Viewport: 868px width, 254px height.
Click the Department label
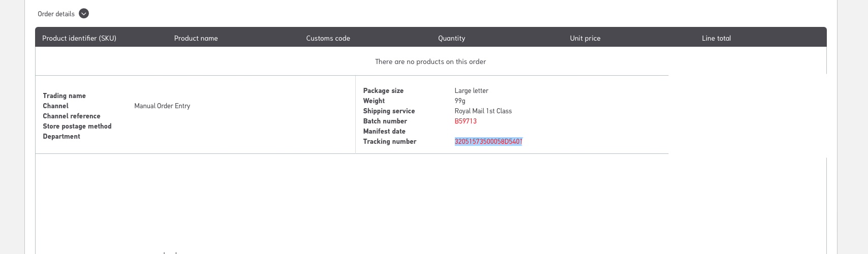tap(61, 136)
